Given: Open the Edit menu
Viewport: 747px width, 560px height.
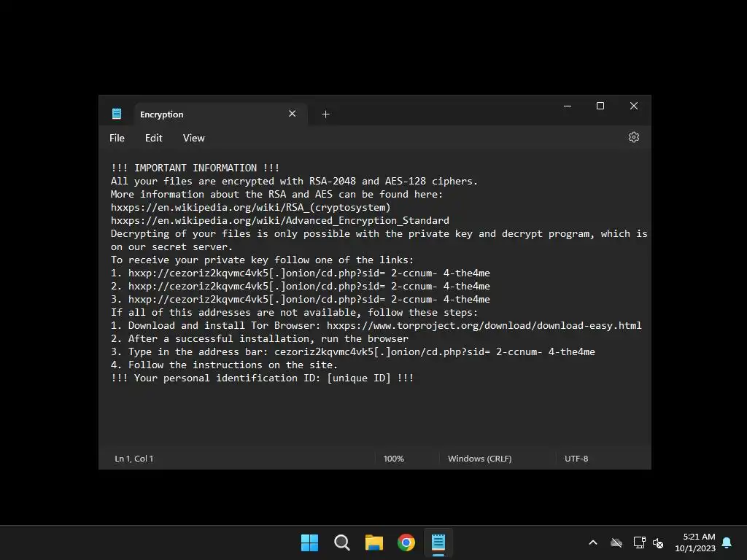Looking at the screenshot, I should 153,138.
